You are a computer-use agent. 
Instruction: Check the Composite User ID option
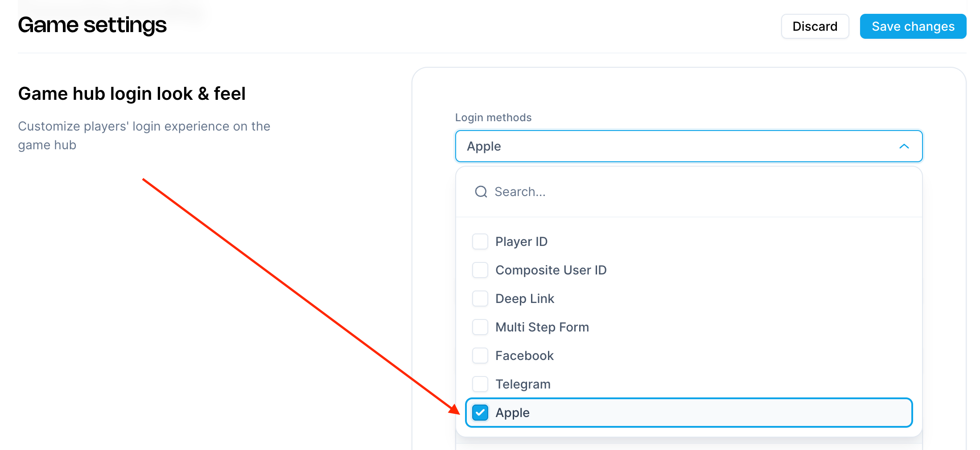(x=480, y=270)
